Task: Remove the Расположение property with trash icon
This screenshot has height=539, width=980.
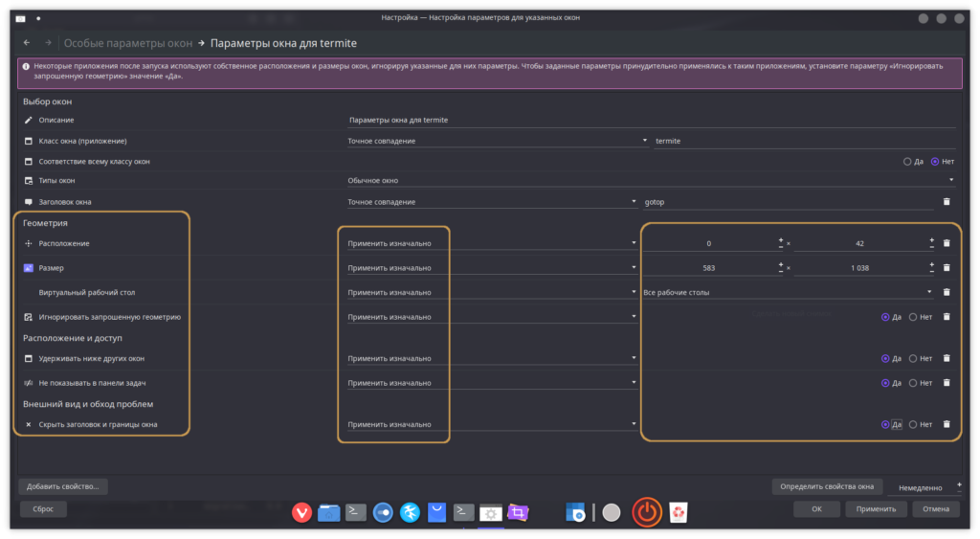Action: tap(947, 242)
